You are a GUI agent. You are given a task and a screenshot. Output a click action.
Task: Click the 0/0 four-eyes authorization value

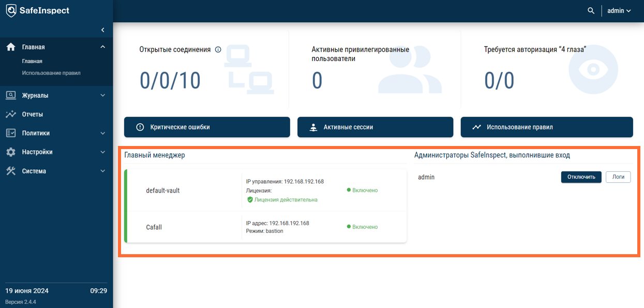[x=499, y=81]
